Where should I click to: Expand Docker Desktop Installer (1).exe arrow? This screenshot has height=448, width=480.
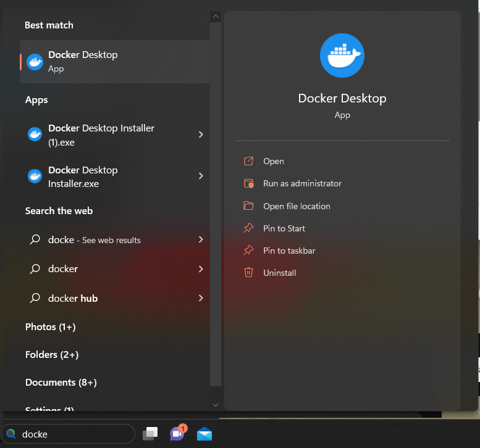(x=201, y=135)
